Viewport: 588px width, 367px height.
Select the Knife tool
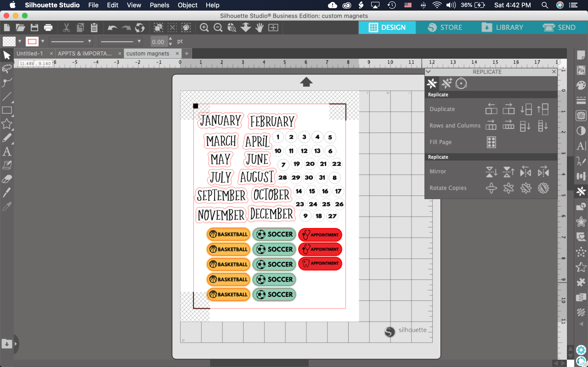pyautogui.click(x=7, y=193)
